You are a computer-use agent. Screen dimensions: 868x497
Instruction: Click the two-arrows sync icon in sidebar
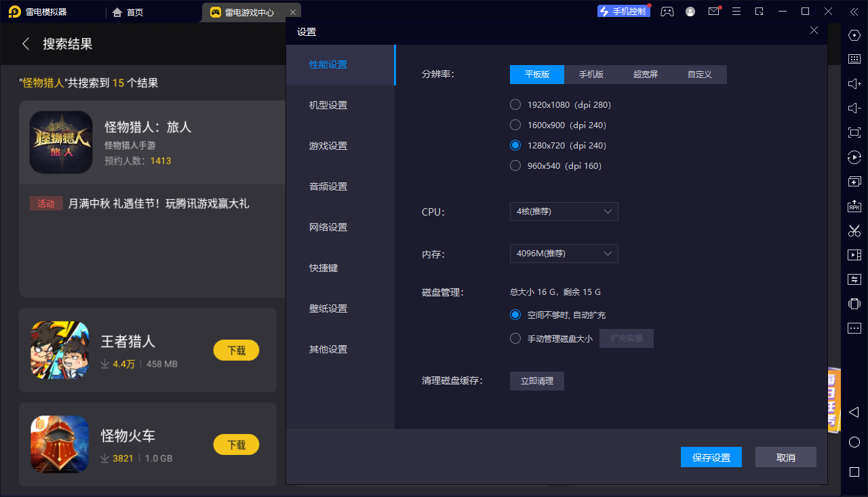tap(854, 279)
